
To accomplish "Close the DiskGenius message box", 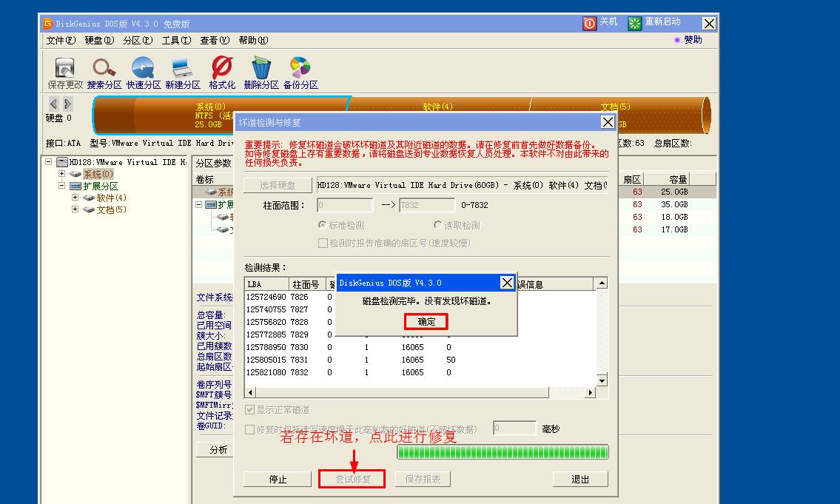I will [507, 282].
